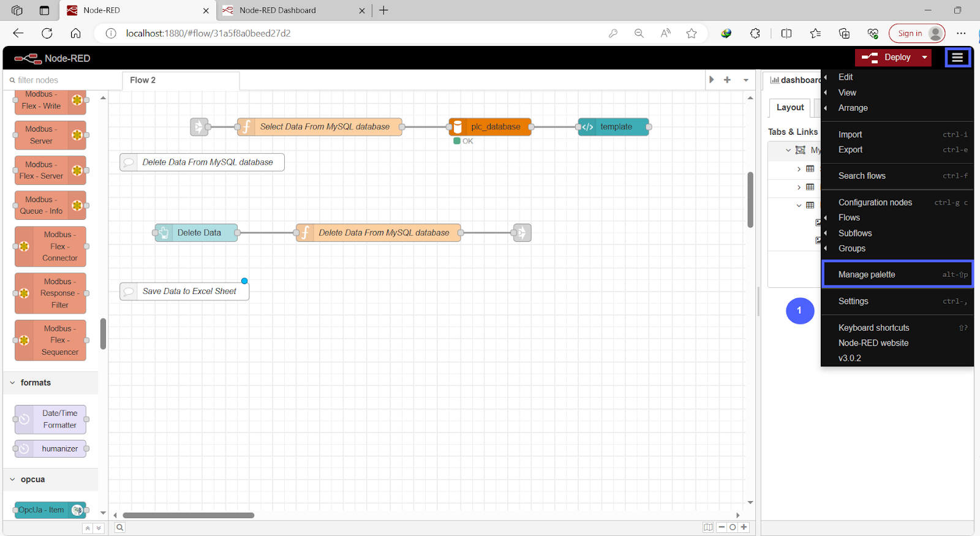
Task: Open the Deploy options dropdown arrow
Action: [x=925, y=58]
